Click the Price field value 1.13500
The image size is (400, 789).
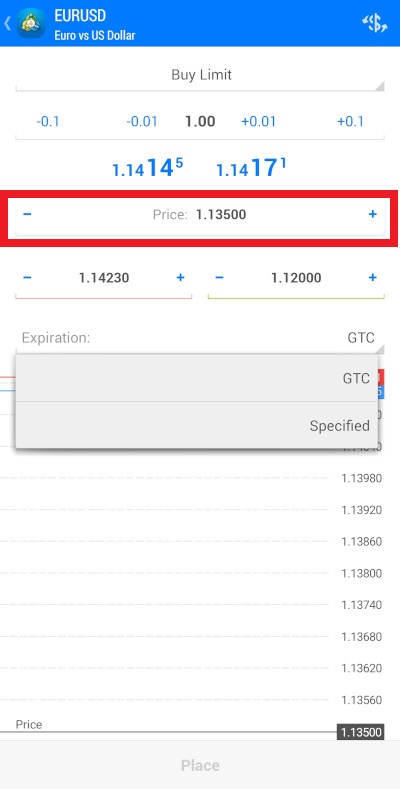pos(221,215)
